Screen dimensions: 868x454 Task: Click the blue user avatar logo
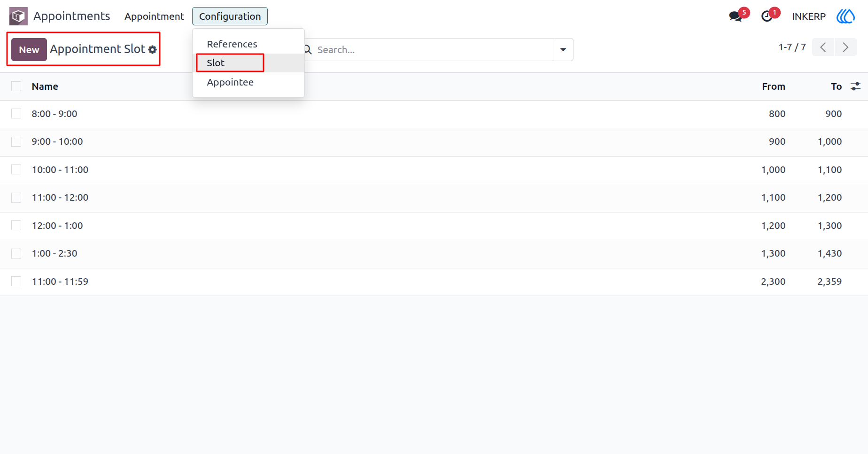click(845, 16)
